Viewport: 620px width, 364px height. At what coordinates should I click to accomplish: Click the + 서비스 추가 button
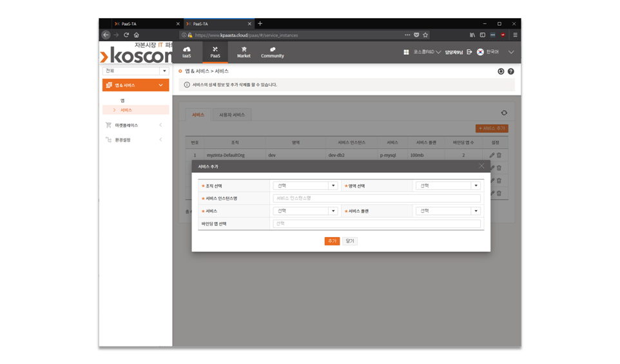coord(492,128)
